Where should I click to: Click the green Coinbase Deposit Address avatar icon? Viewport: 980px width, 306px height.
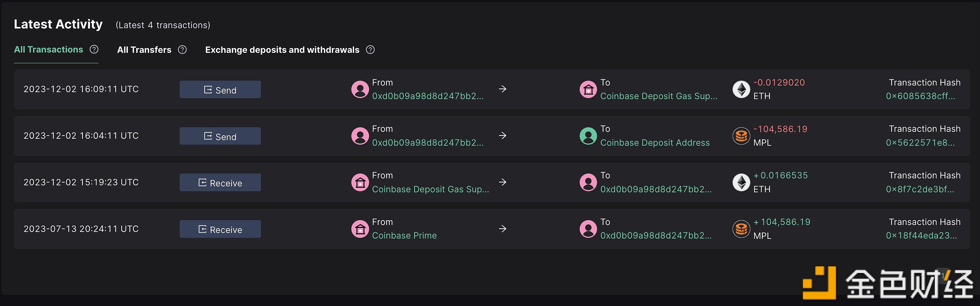tap(588, 136)
